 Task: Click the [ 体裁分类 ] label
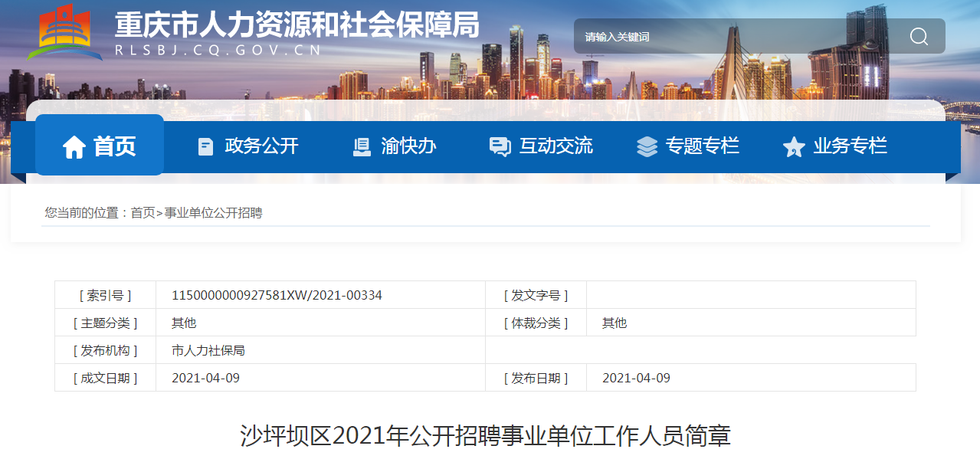point(536,323)
